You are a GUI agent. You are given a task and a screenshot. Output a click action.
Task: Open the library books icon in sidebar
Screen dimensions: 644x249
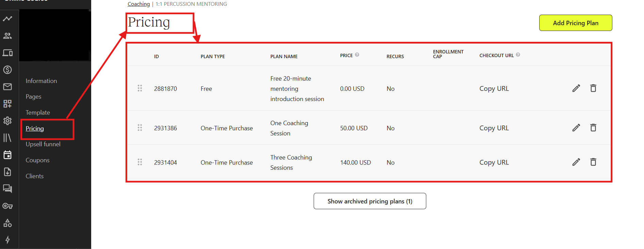click(x=7, y=138)
